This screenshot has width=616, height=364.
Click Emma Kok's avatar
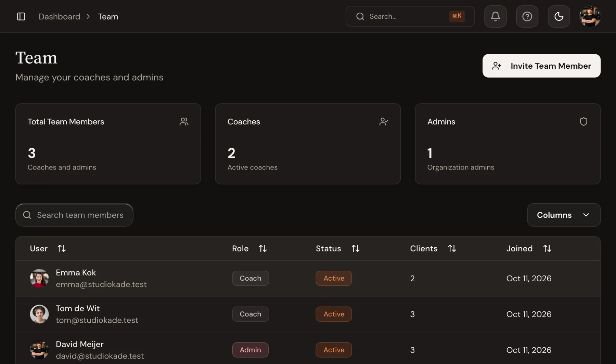pos(39,278)
